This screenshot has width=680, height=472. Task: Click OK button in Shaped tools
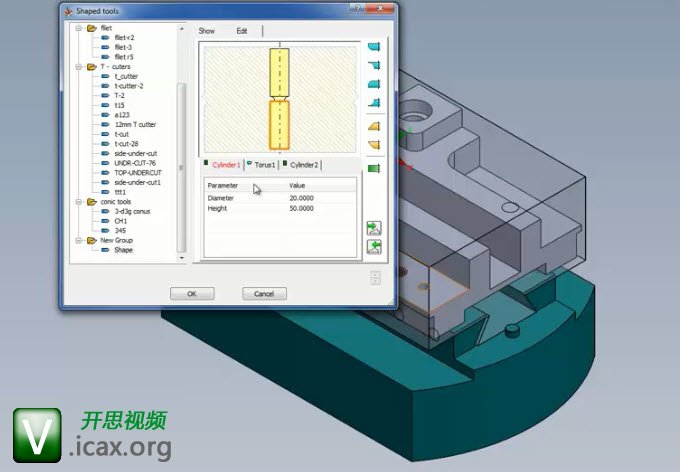192,294
